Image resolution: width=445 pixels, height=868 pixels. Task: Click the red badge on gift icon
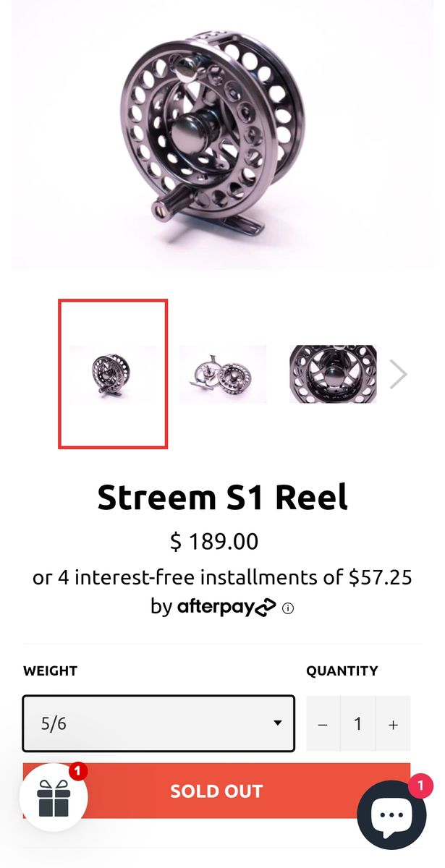pos(78,771)
